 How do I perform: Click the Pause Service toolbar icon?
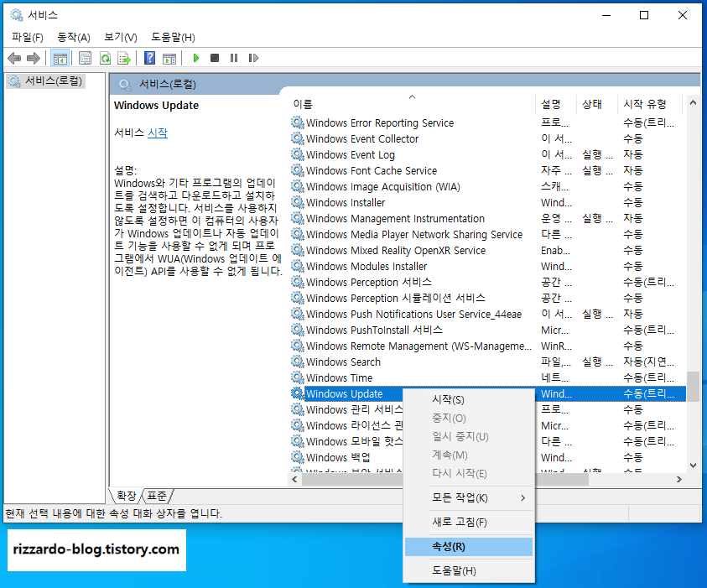coord(233,58)
